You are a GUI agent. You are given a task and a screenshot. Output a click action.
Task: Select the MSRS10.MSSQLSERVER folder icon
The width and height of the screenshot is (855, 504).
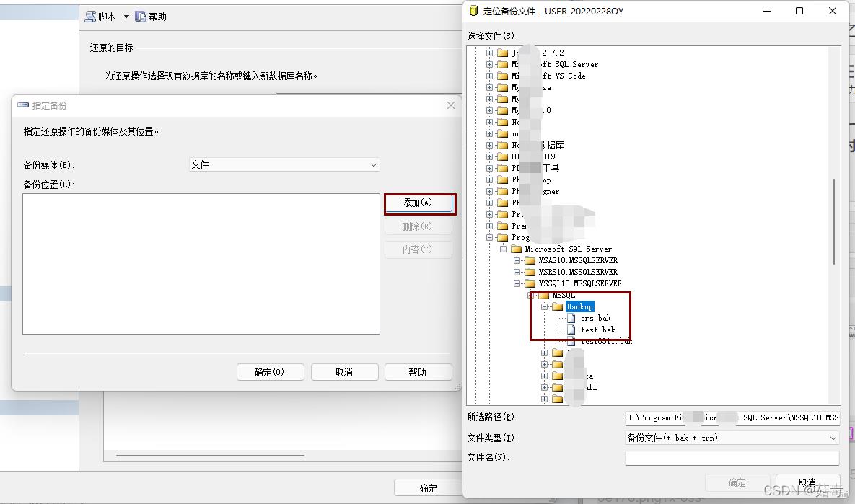pyautogui.click(x=530, y=272)
